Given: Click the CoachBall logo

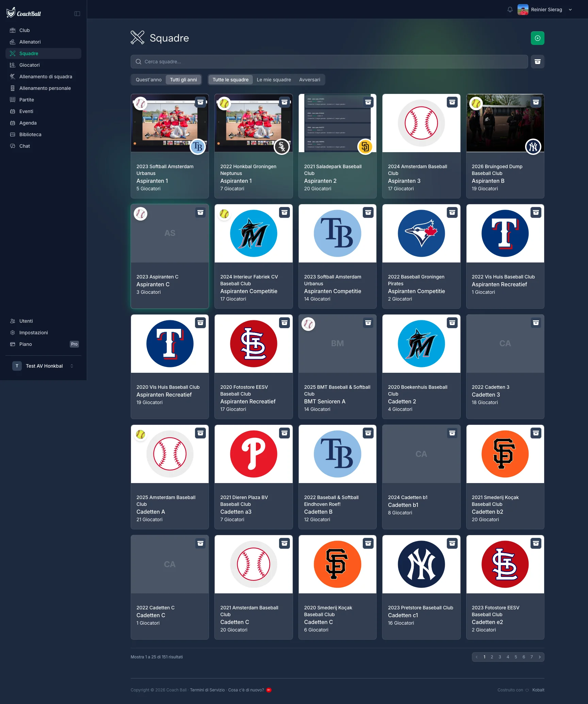Looking at the screenshot, I should pos(23,13).
